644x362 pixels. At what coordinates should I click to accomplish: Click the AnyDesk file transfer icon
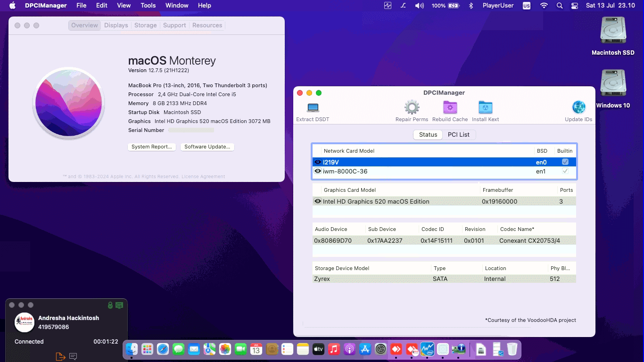pyautogui.click(x=60, y=356)
